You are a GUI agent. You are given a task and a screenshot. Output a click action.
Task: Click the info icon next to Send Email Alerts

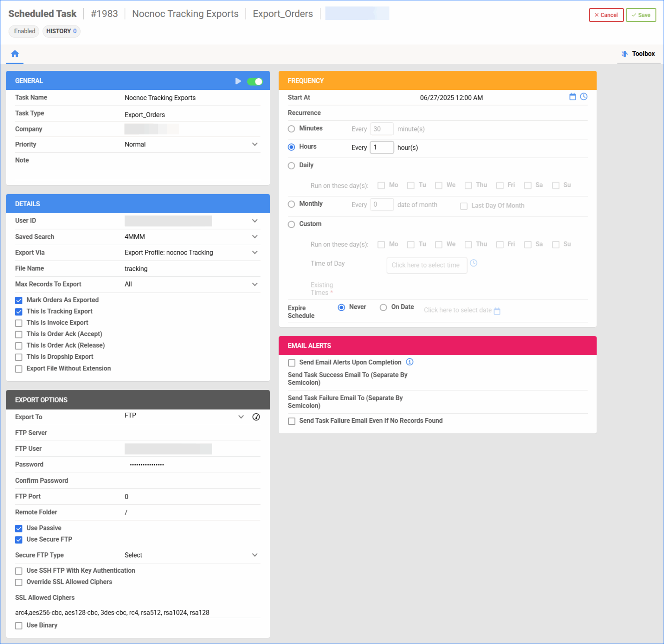pos(409,362)
